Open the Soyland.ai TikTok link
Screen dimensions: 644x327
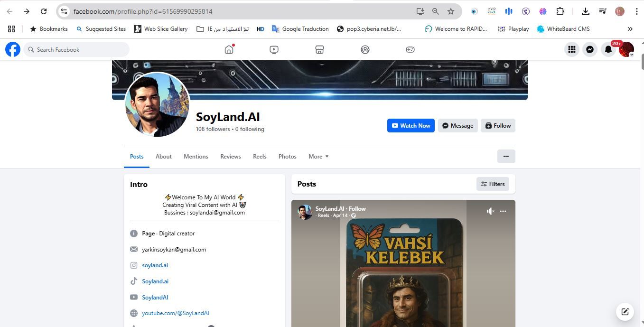[x=155, y=281]
